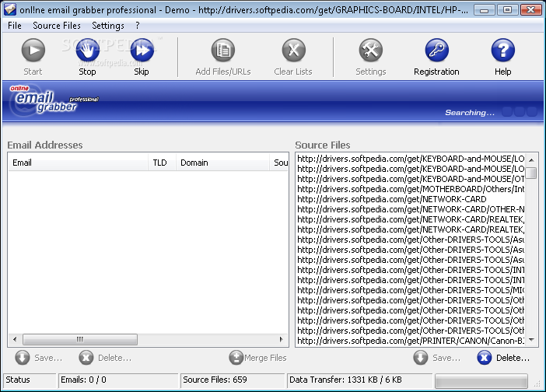Open the Source Files menu
The image size is (546, 392).
(57, 26)
